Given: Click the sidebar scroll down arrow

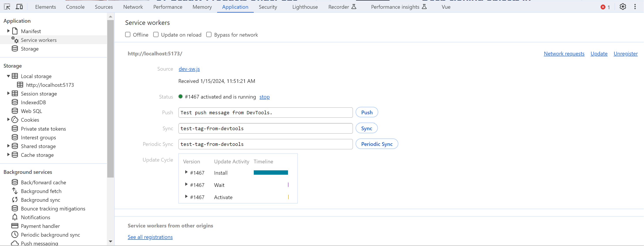Looking at the screenshot, I should click(111, 241).
